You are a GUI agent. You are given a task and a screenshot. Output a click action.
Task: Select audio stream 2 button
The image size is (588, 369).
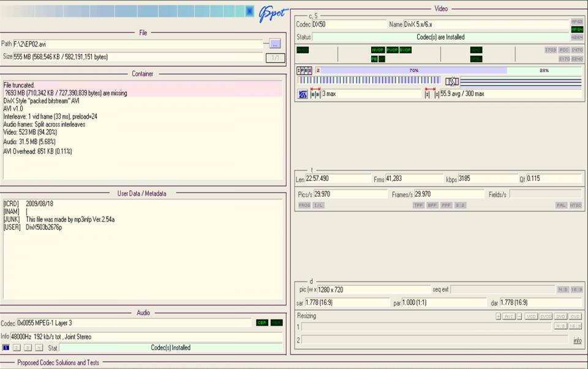point(17,348)
